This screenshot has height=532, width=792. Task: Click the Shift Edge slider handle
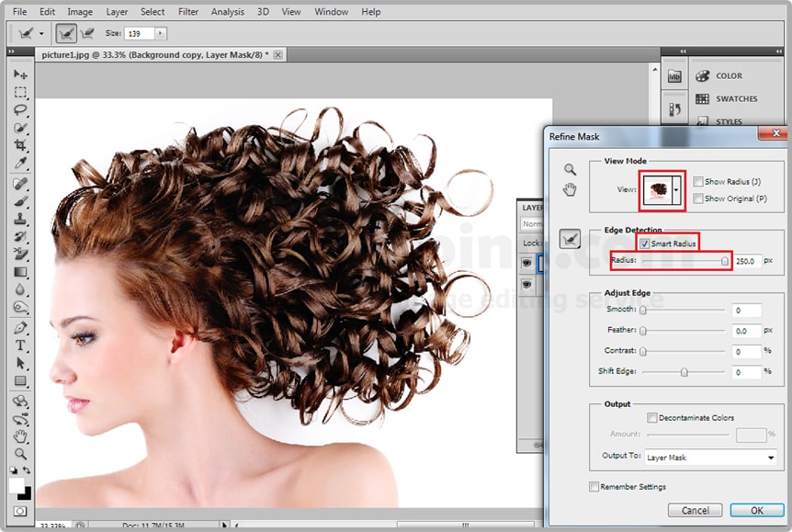(x=684, y=372)
